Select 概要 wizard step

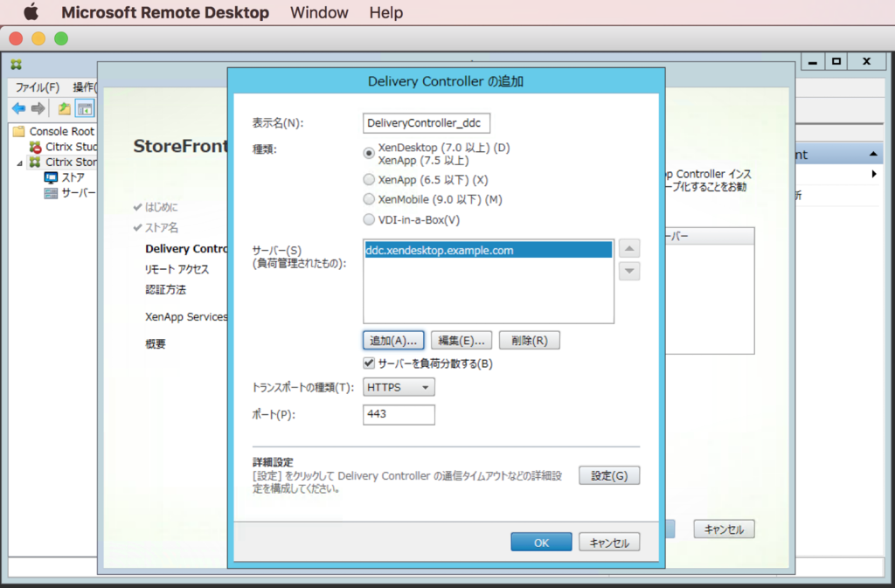point(156,344)
